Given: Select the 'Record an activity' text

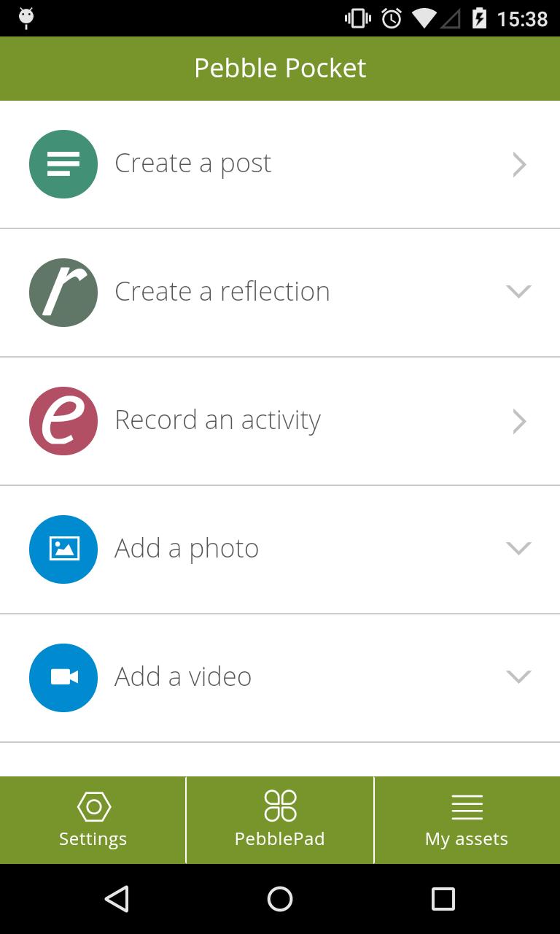Looking at the screenshot, I should pos(217,420).
